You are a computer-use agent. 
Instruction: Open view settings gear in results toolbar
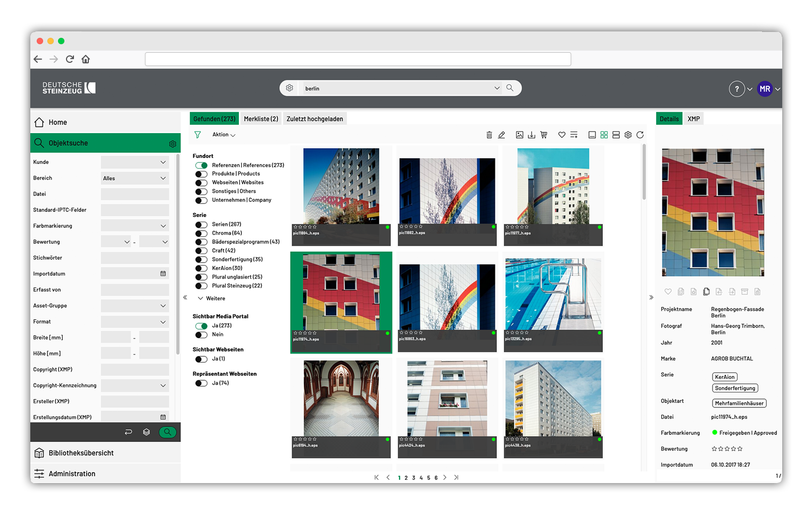point(628,135)
